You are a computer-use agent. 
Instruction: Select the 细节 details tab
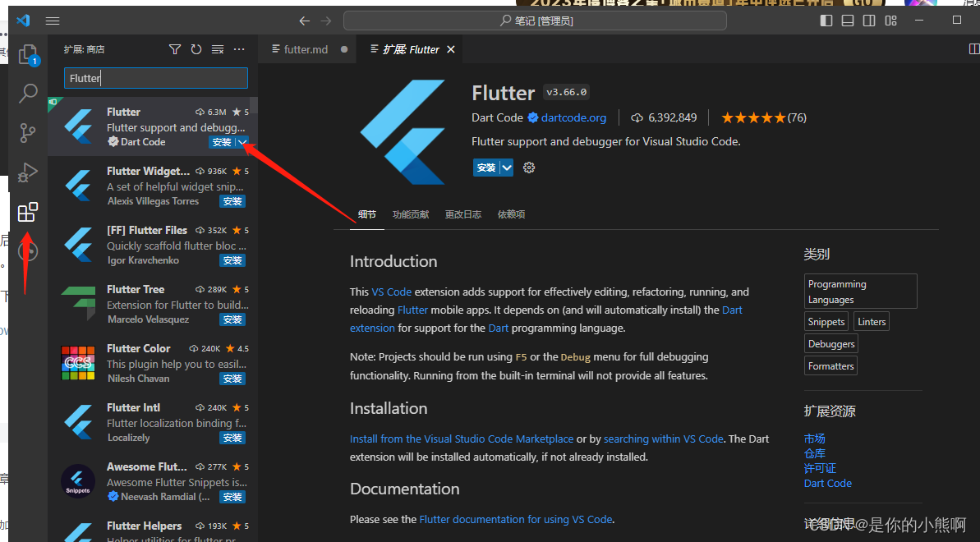click(x=367, y=214)
